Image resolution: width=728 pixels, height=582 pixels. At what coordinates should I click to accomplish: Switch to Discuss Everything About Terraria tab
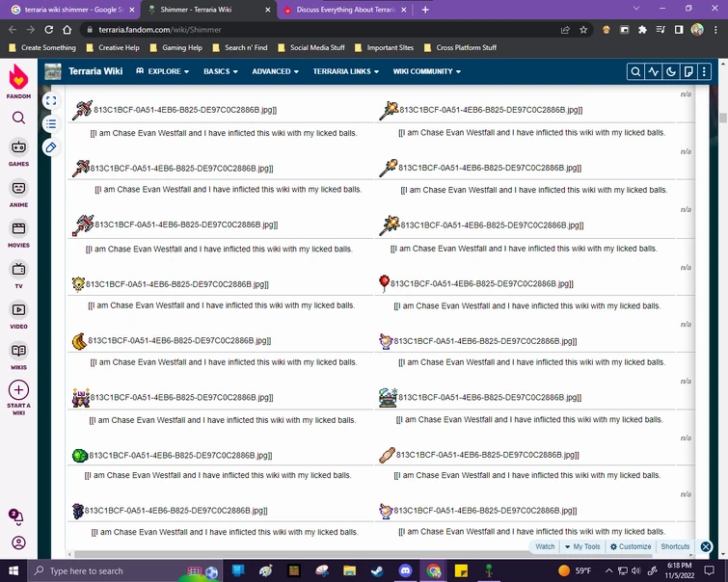[344, 10]
